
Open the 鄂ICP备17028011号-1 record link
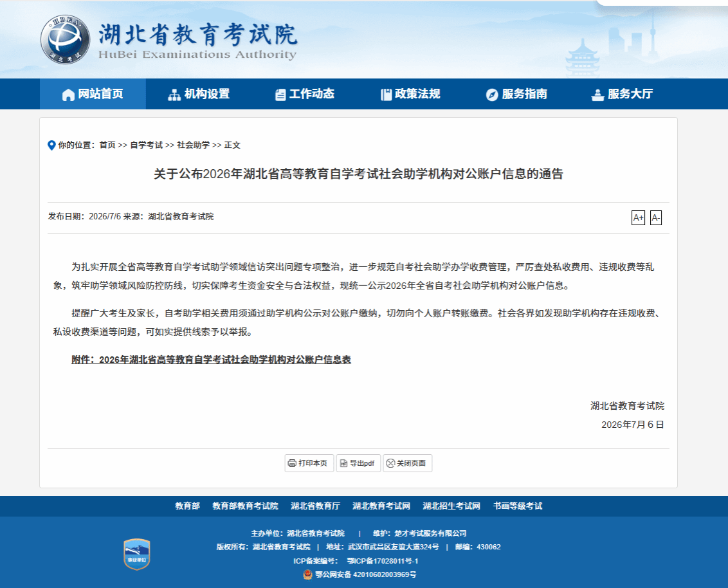[x=383, y=561]
